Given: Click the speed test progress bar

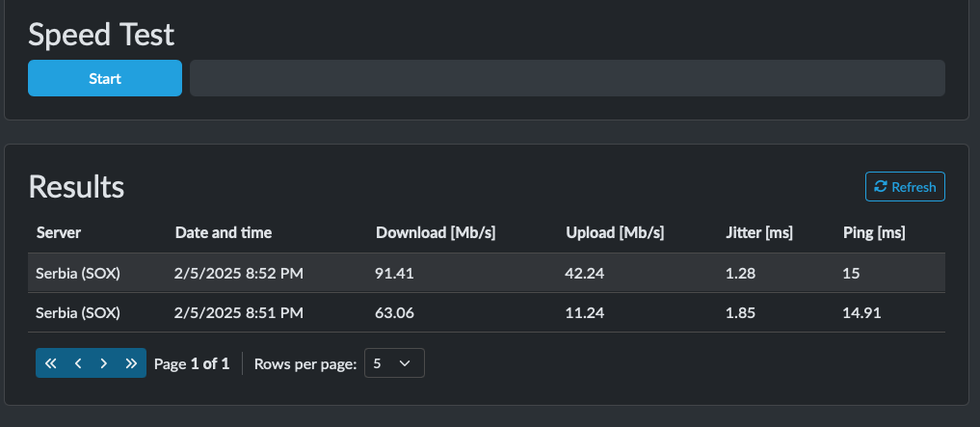Looking at the screenshot, I should tap(568, 78).
